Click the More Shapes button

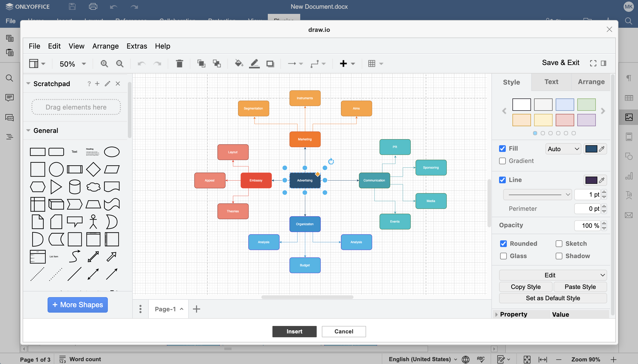point(77,305)
